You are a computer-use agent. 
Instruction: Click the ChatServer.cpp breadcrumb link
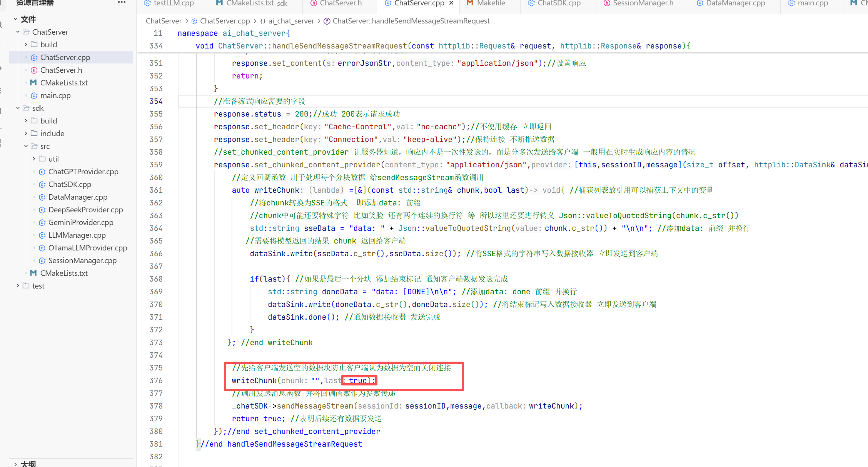click(x=225, y=21)
